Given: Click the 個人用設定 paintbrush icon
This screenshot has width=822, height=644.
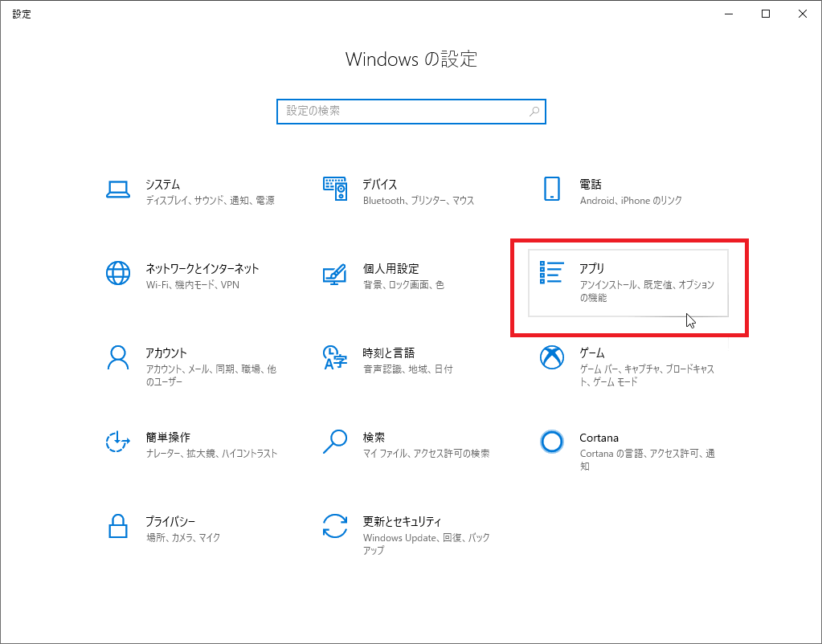Looking at the screenshot, I should pyautogui.click(x=334, y=274).
